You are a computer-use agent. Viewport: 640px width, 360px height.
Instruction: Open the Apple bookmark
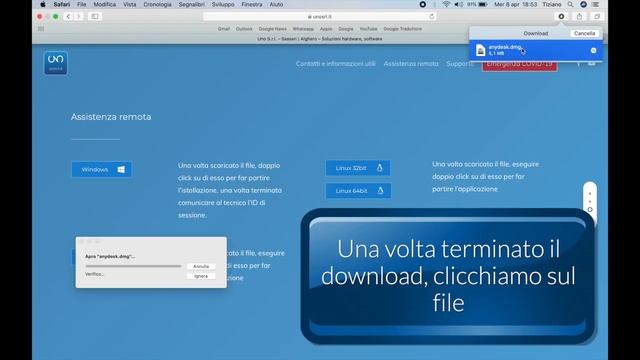coord(326,29)
